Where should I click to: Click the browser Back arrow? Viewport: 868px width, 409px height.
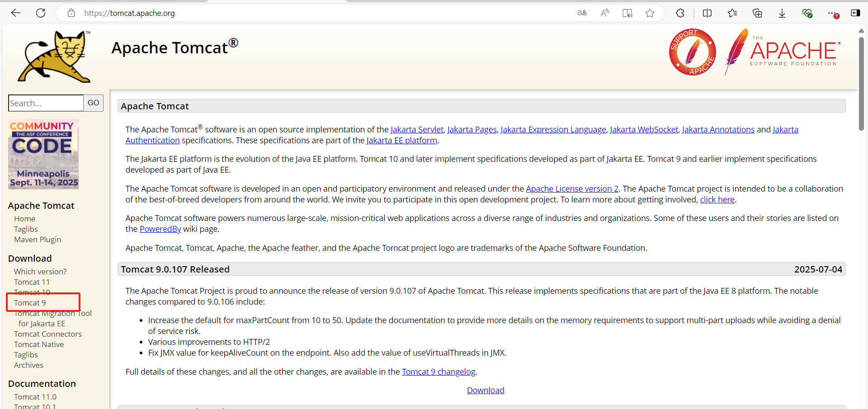[x=16, y=13]
